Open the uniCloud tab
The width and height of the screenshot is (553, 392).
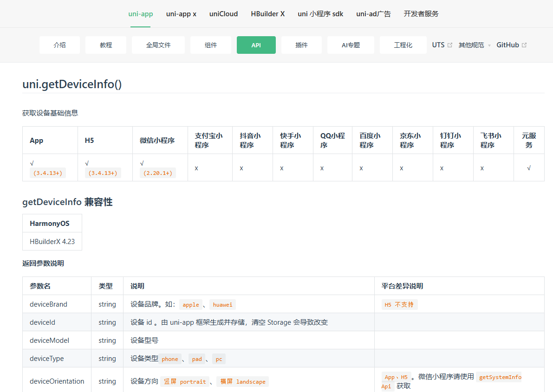[224, 14]
